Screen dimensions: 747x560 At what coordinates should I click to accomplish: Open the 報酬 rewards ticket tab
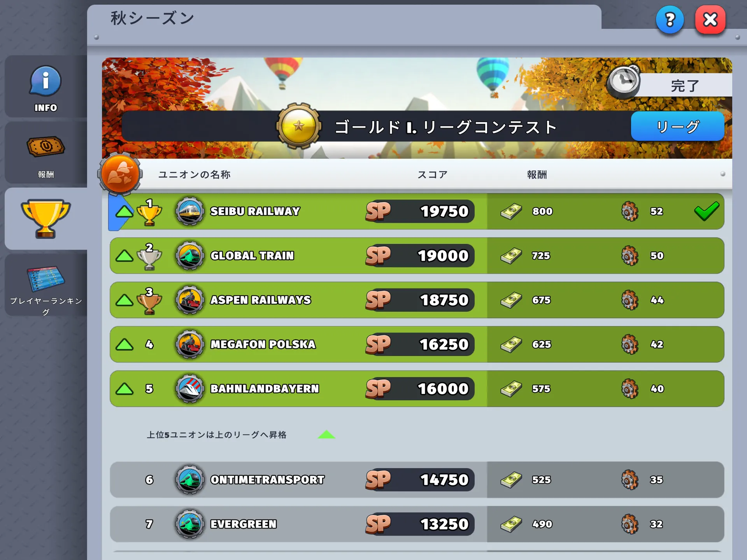(x=46, y=153)
